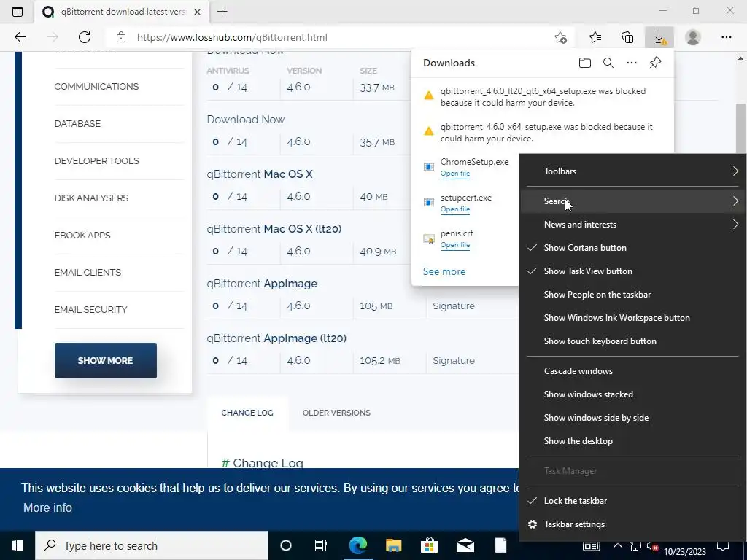Screen dimensions: 747x560
Task: Expand News and interests submenu
Action: point(632,225)
